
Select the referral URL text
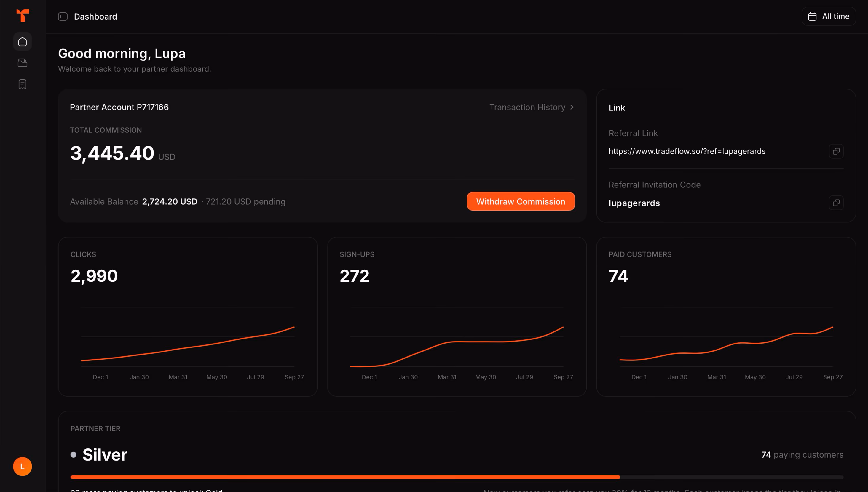coord(687,151)
